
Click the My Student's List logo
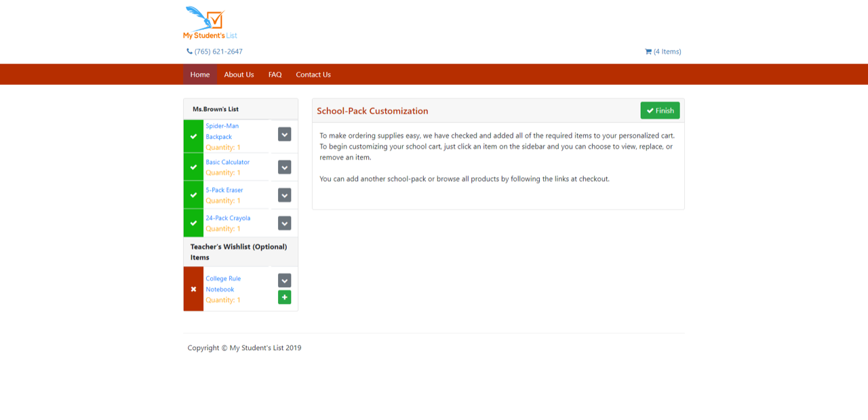coord(210,23)
